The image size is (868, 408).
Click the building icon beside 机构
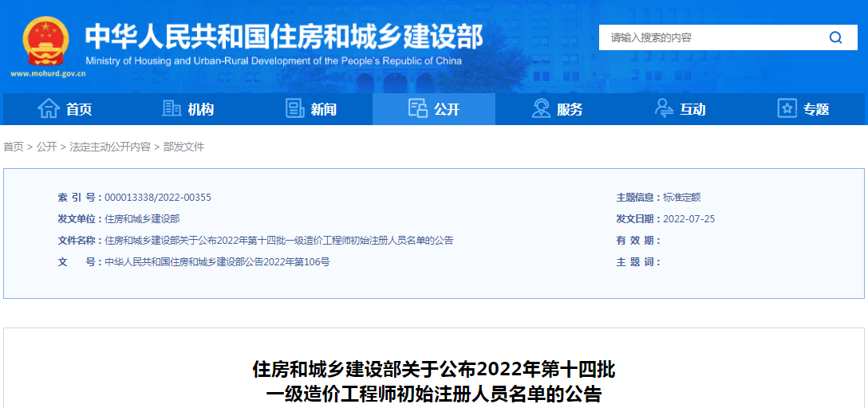coord(172,108)
